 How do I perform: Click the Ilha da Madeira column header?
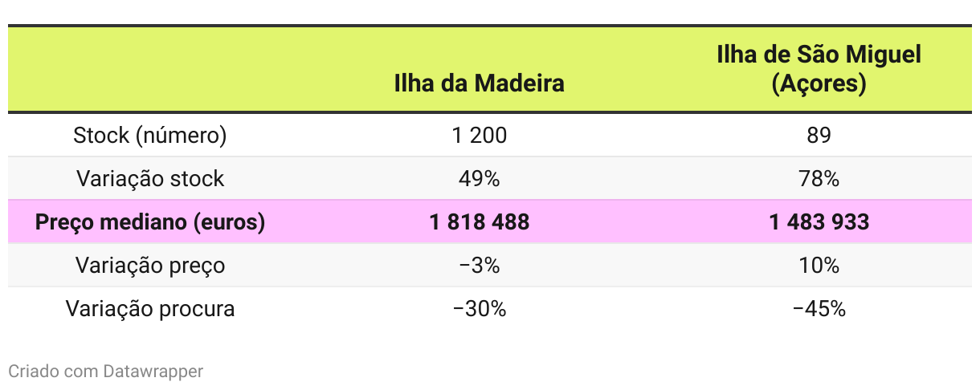[x=480, y=83]
